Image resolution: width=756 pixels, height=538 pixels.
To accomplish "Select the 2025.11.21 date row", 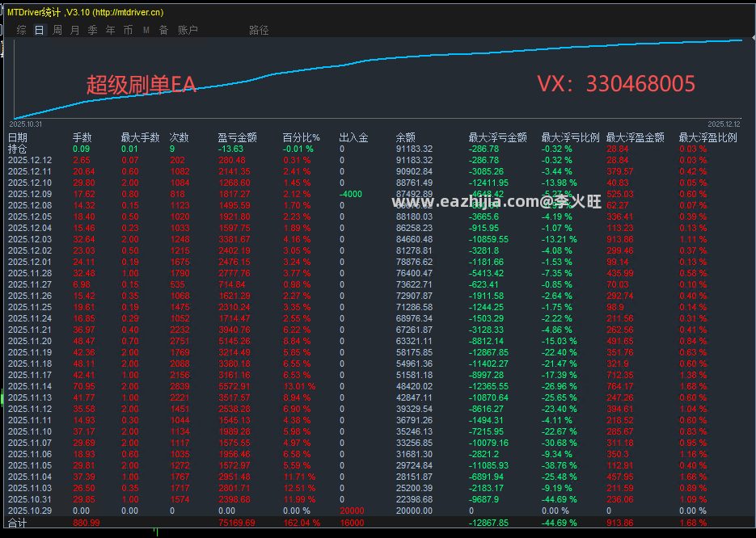I will coord(378,330).
